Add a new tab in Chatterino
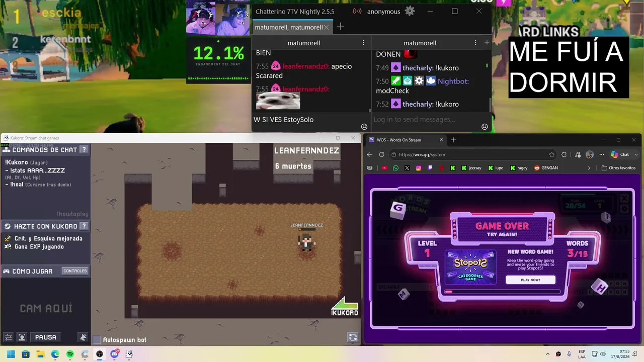This screenshot has height=362, width=644. pyautogui.click(x=341, y=27)
